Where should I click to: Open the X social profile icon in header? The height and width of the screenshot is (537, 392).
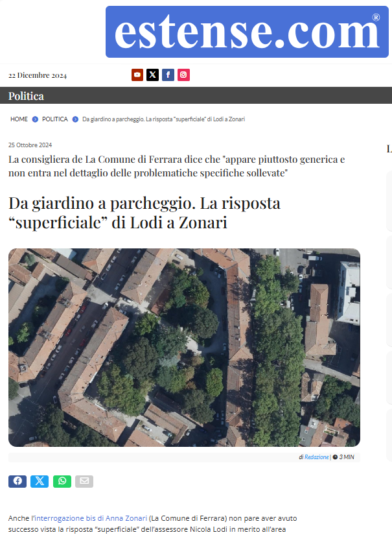click(x=152, y=75)
